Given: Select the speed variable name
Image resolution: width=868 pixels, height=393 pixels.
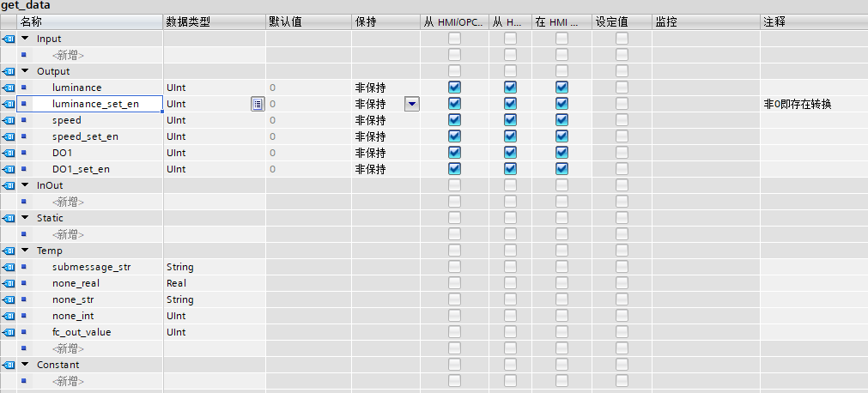Looking at the screenshot, I should click(66, 120).
